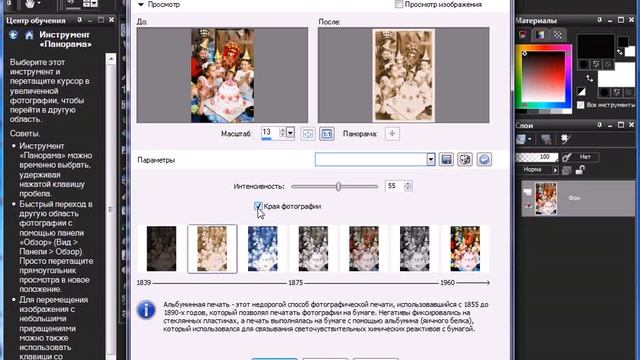This screenshot has height=360, width=640.
Task: Open the Rainbow tab in Материалы
Action: (x=540, y=35)
